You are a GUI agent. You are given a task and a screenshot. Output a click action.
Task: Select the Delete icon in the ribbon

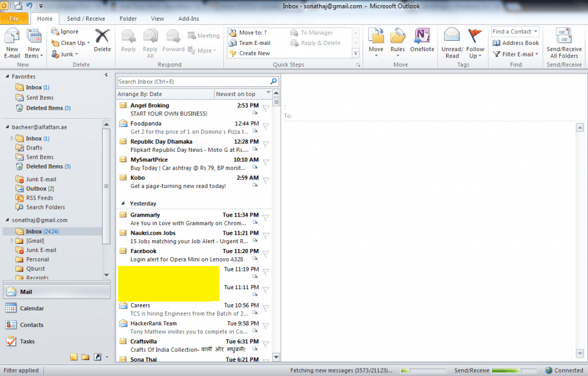[x=102, y=43]
